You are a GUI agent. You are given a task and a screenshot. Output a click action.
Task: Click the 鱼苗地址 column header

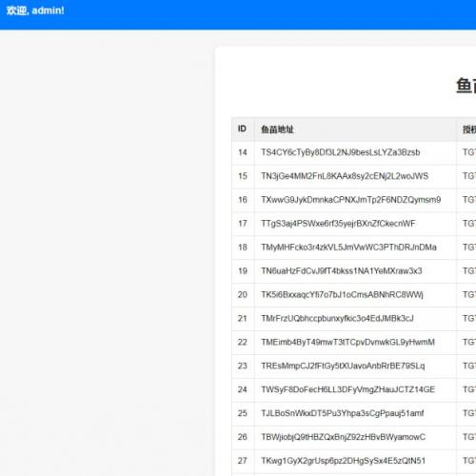pos(277,129)
